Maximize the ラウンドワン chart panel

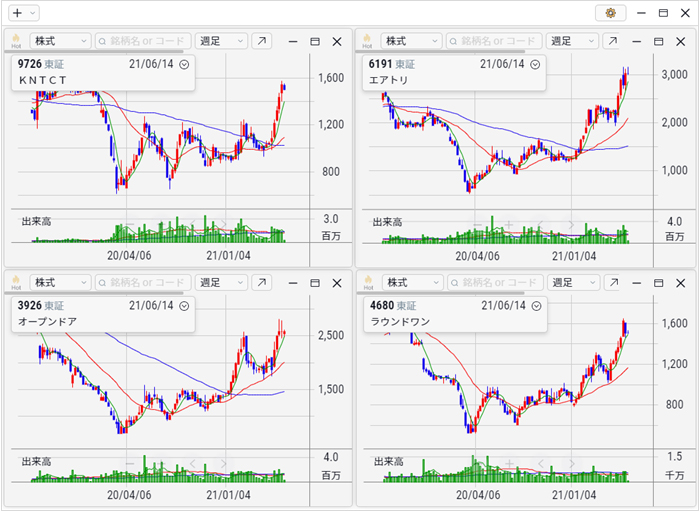658,283
